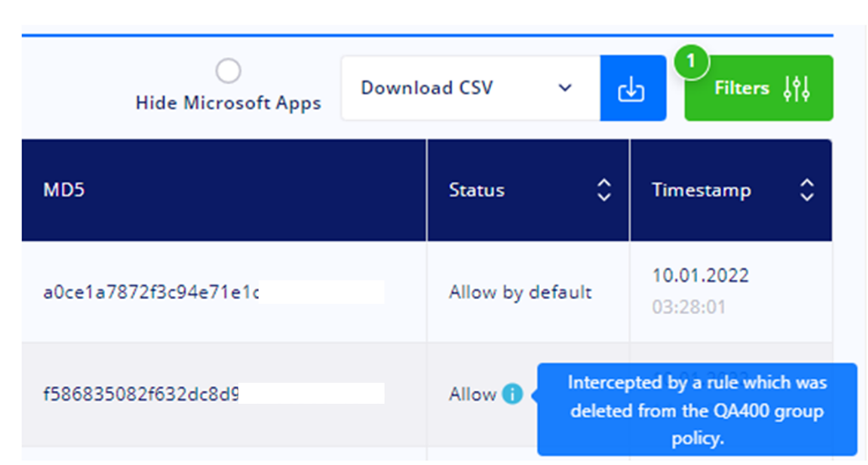The image size is (868, 465).
Task: Click the 03:28:01 time value
Action: pos(688,306)
